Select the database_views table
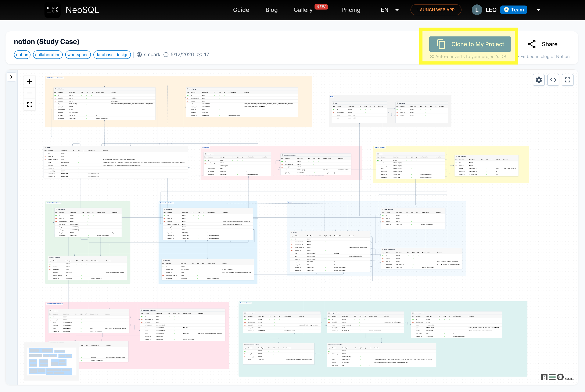The image size is (585, 392). (x=456, y=325)
